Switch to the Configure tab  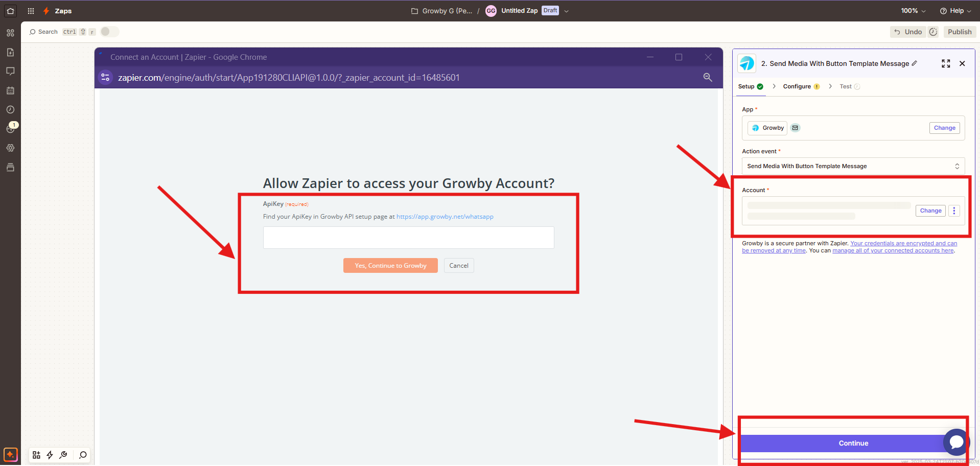[801, 86]
